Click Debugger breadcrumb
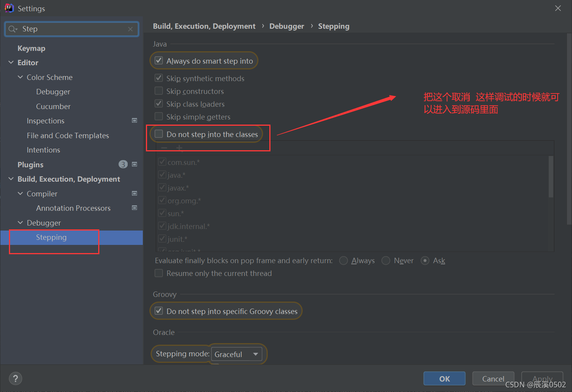This screenshot has width=572, height=392. pos(287,26)
